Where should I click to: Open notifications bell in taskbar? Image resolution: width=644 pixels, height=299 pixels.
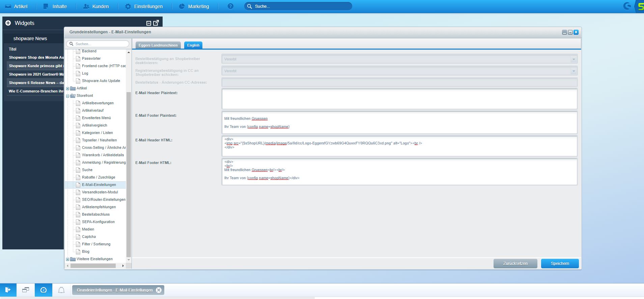[61, 290]
